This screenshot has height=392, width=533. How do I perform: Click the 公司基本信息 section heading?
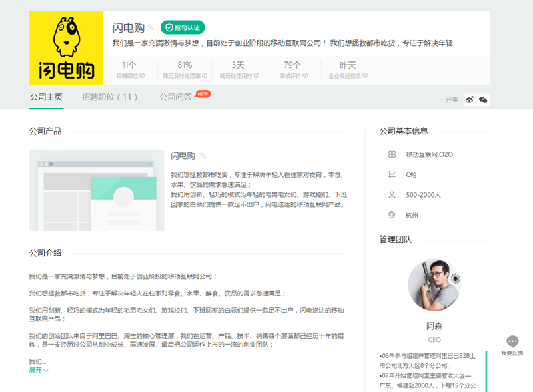tap(404, 131)
